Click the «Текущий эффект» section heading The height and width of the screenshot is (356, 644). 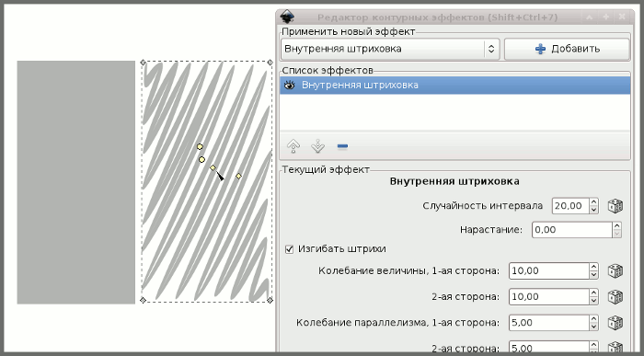pos(326,169)
